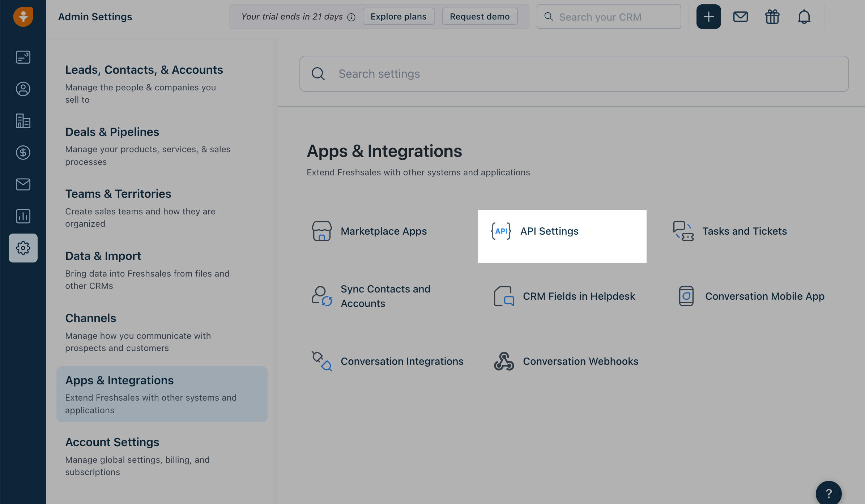865x504 pixels.
Task: Open Marketplace Apps
Action: [x=383, y=231]
